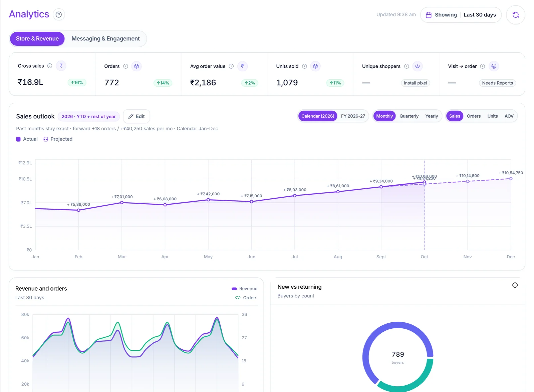Open info icon on New vs returning card
Viewport: 534px width, 392px height.
pos(515,285)
